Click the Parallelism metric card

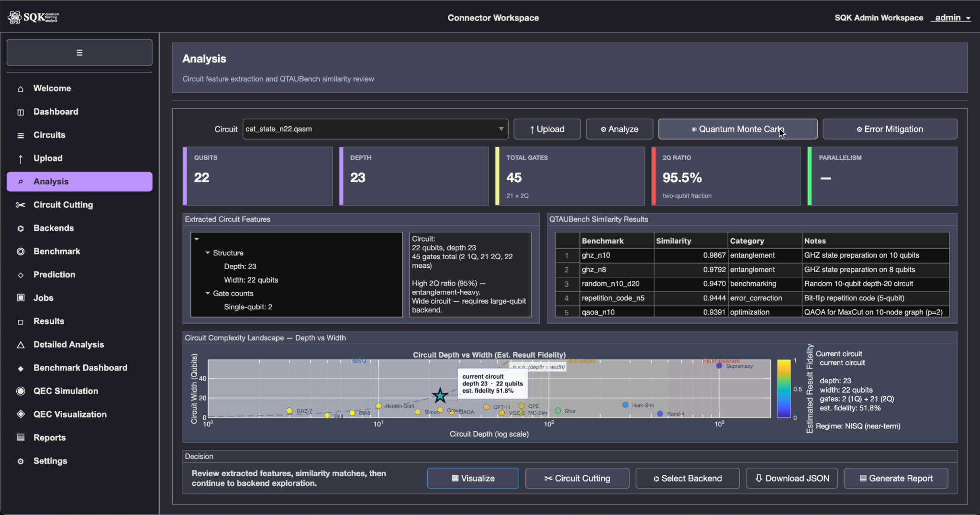point(882,176)
